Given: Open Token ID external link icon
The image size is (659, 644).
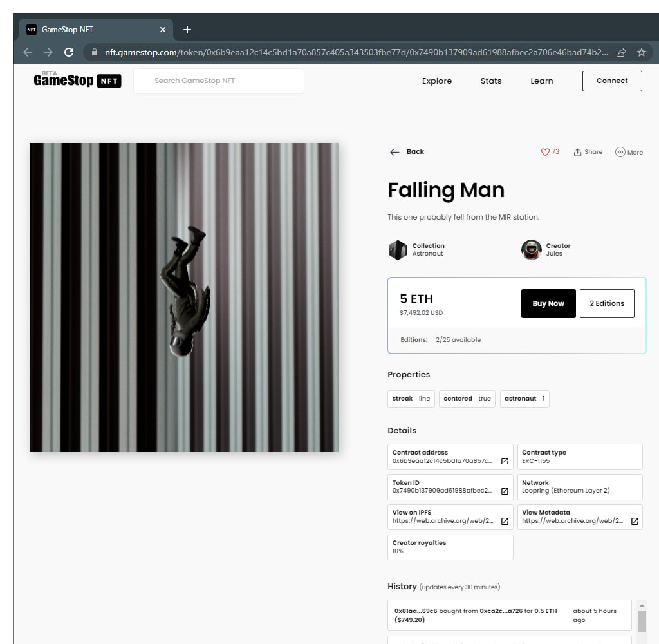Looking at the screenshot, I should (x=505, y=491).
